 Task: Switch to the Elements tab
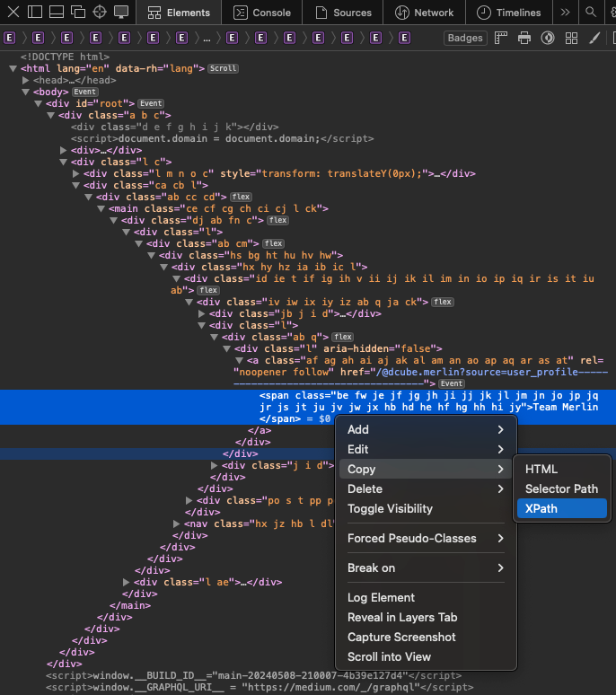[x=179, y=13]
